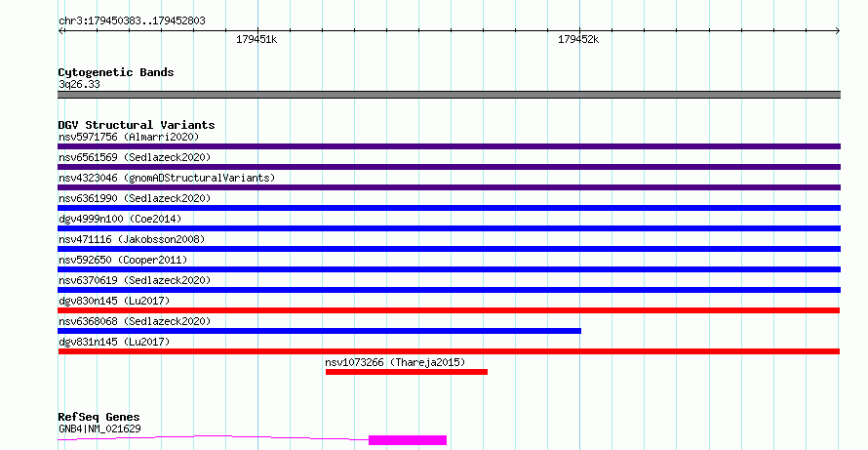Select the purple bar under nsv4323046
This screenshot has height=450, width=868.
pyautogui.click(x=449, y=187)
